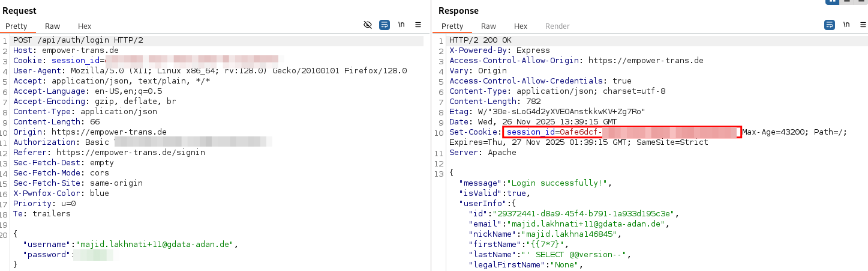The width and height of the screenshot is (868, 271).
Task: Switch to the Raw tab in Response panel
Action: [x=489, y=26]
